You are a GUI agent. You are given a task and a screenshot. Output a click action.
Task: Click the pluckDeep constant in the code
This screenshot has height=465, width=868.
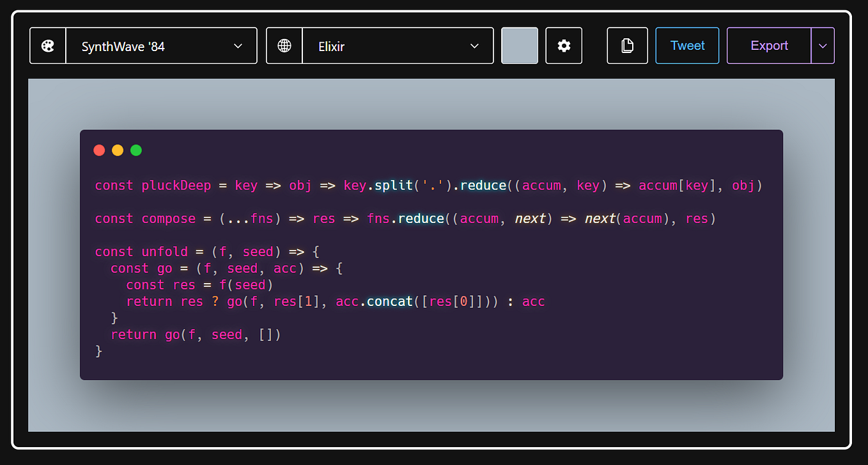[176, 185]
